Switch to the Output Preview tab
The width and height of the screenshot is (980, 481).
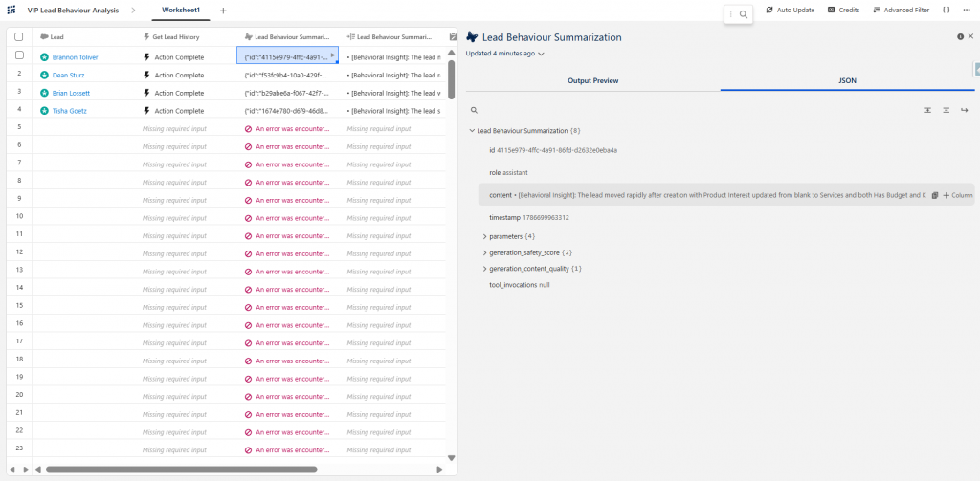click(593, 80)
